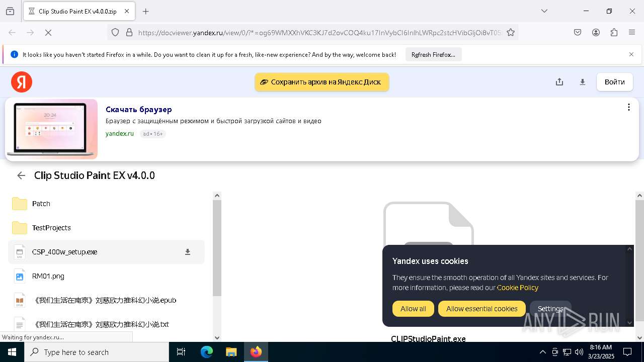Open the Patch folder
Viewport: 644px width, 362px height.
click(106, 204)
